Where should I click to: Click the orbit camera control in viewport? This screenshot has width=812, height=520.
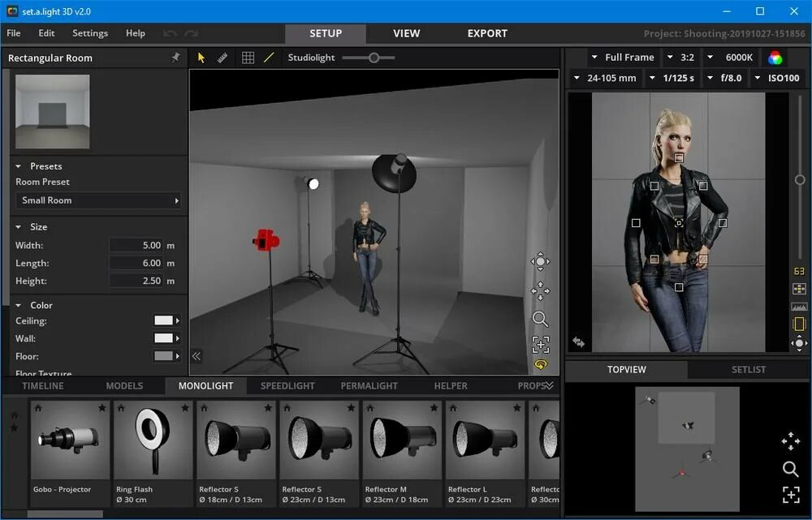[x=540, y=262]
